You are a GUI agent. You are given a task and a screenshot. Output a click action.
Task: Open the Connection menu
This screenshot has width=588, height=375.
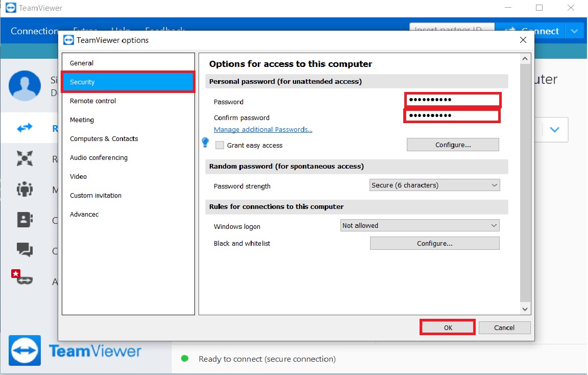34,31
